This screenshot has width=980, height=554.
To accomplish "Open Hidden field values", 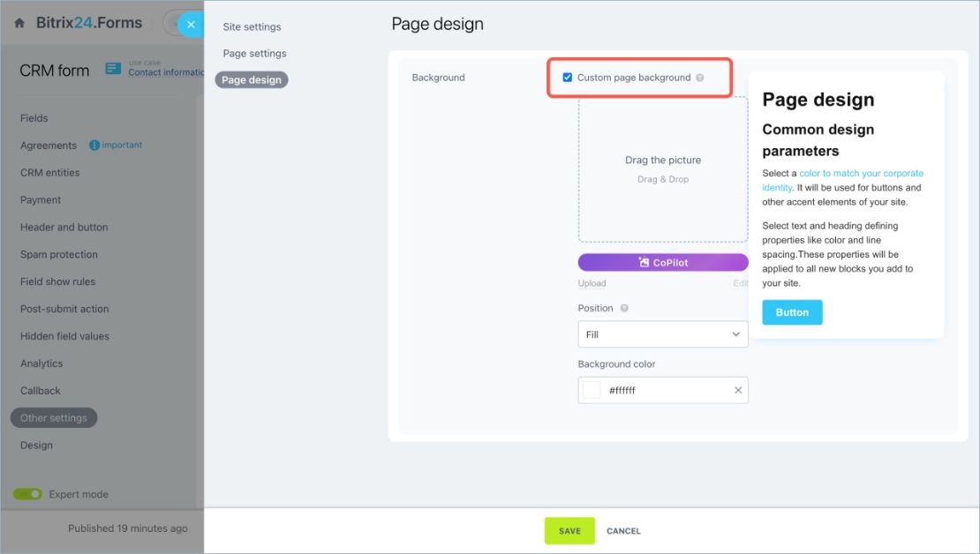I will click(64, 336).
